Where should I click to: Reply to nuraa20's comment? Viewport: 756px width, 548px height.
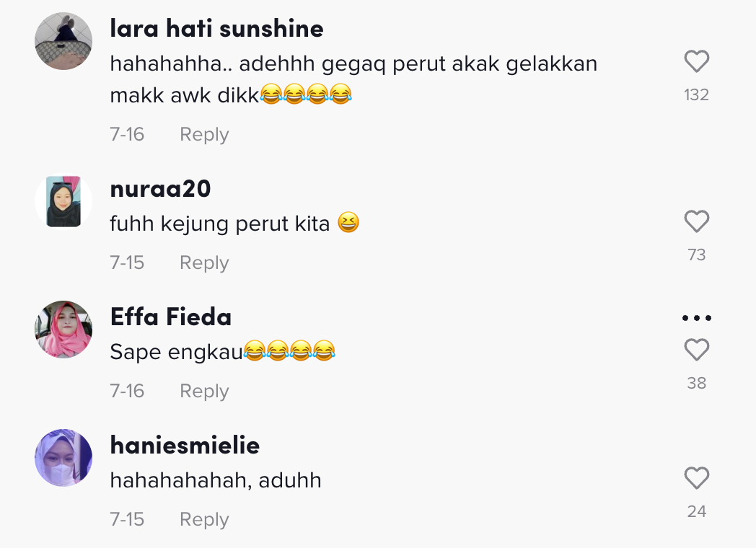[x=204, y=263]
